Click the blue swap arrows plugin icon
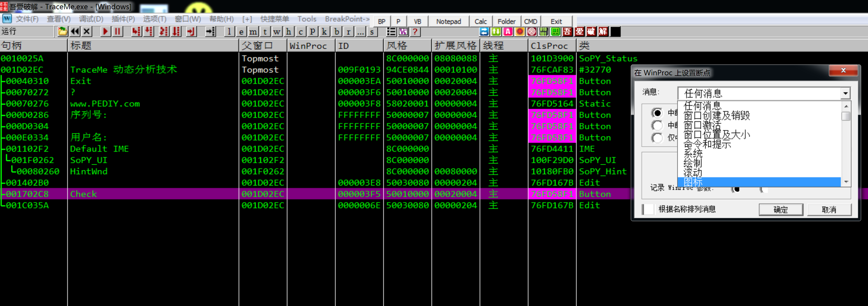This screenshot has width=868, height=306. (484, 32)
